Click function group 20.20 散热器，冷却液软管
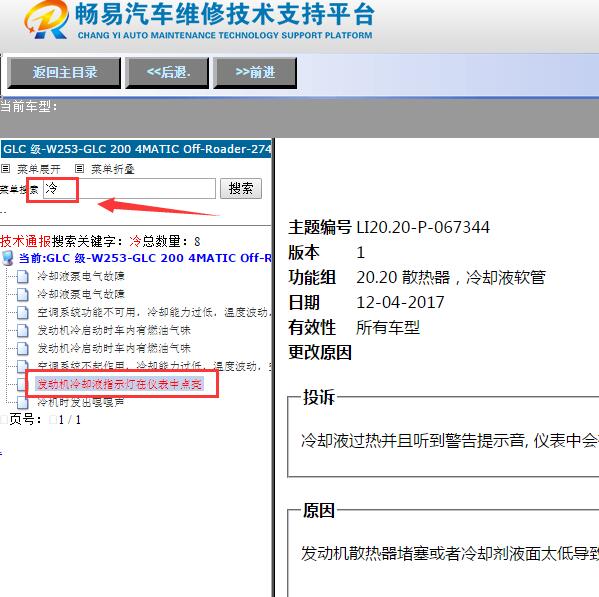This screenshot has width=599, height=597. [x=451, y=277]
